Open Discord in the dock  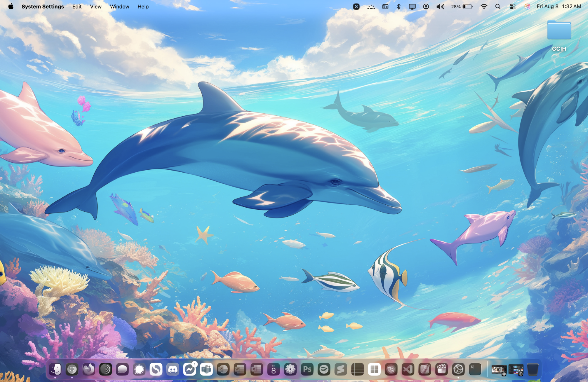(x=173, y=369)
